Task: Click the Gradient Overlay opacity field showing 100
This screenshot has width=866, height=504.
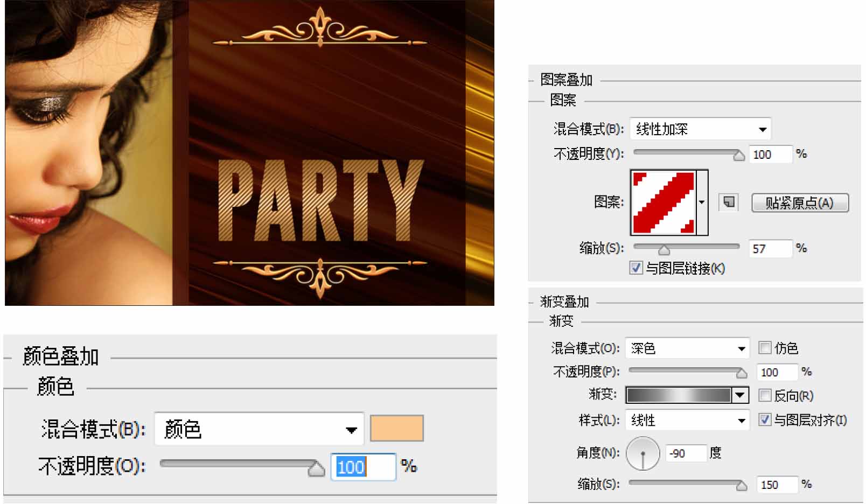Action: click(x=777, y=372)
